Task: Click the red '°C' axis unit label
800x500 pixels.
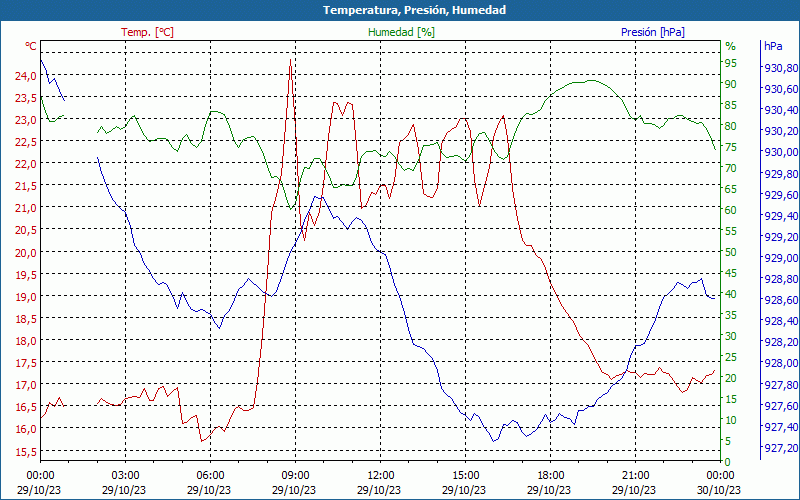Action: 31,46
